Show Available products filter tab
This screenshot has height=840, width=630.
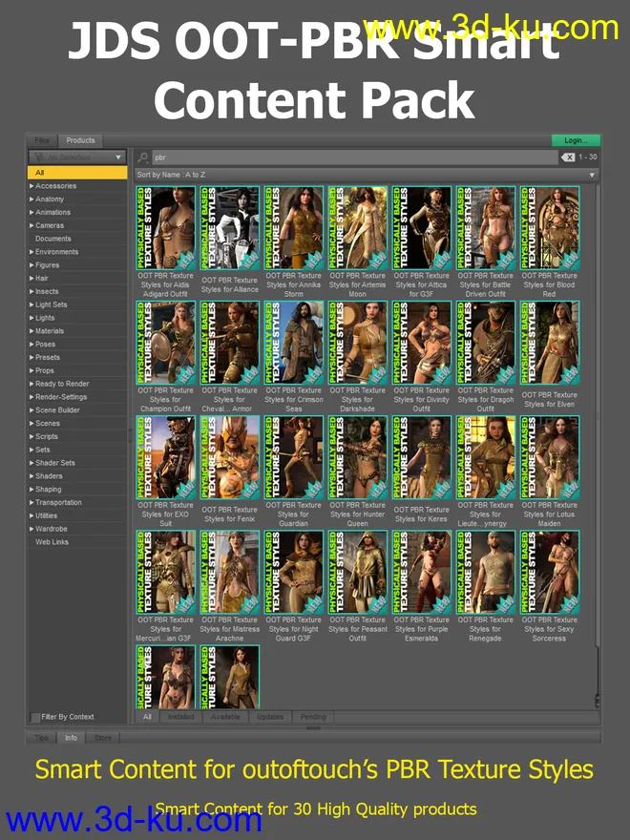225,717
